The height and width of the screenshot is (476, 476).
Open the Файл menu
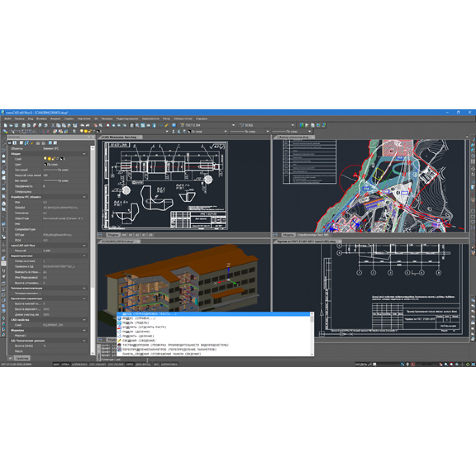[x=8, y=119]
